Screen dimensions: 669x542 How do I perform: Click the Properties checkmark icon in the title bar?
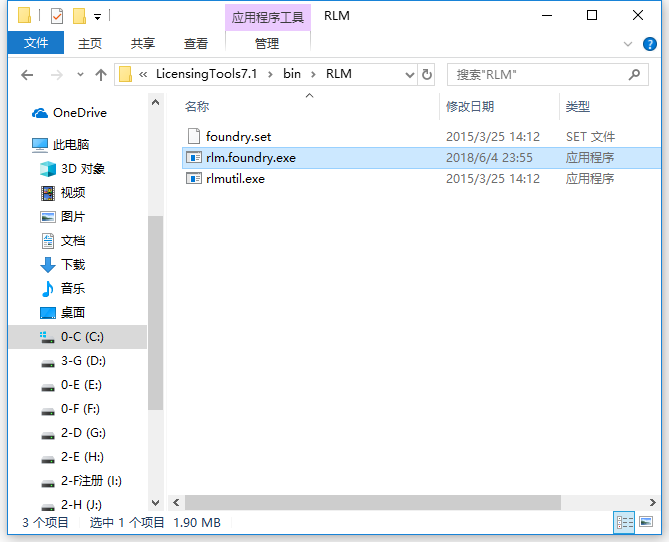(x=57, y=16)
